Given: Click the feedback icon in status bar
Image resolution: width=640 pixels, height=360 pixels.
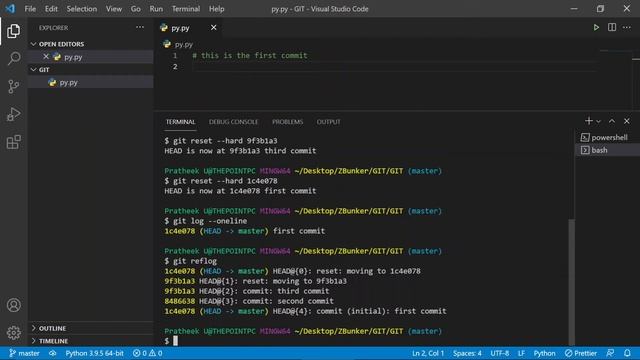Looking at the screenshot, I should [610, 353].
